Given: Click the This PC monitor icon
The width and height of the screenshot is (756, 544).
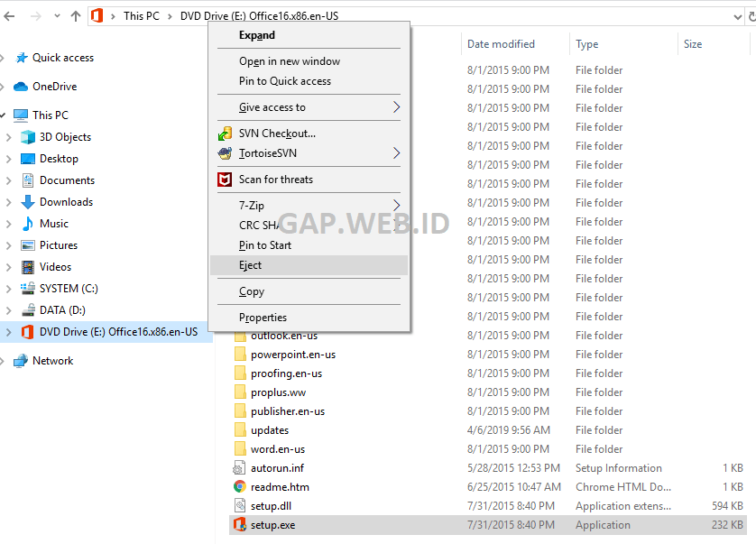Looking at the screenshot, I should click(x=21, y=115).
